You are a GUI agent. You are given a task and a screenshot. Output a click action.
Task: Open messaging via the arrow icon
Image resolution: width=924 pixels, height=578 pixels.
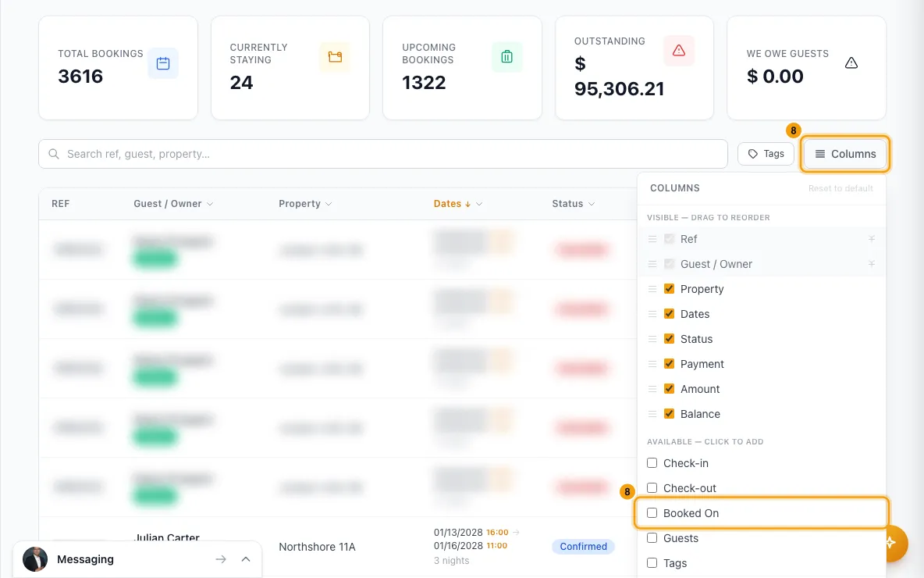(x=221, y=559)
